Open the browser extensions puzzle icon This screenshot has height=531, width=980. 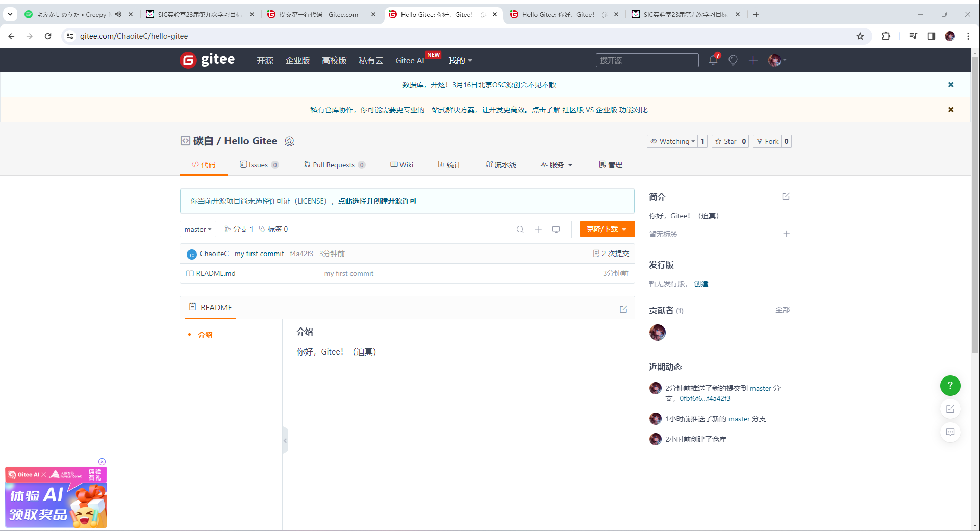886,36
